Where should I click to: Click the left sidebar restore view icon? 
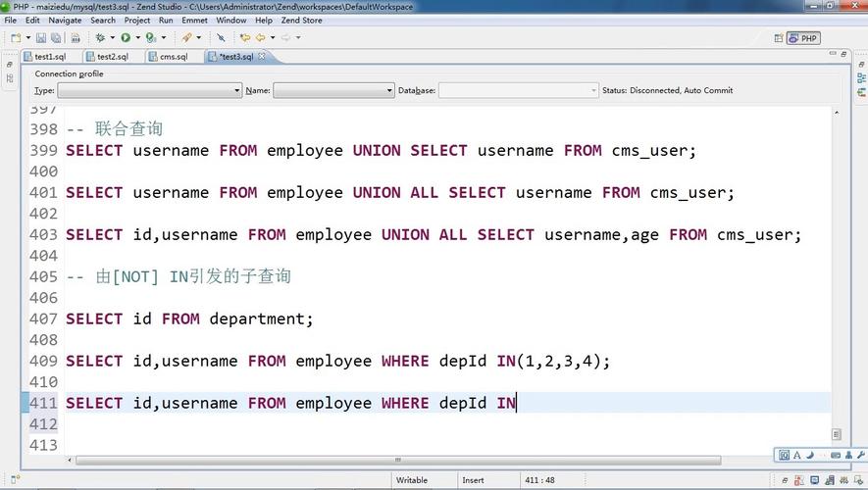[x=10, y=65]
